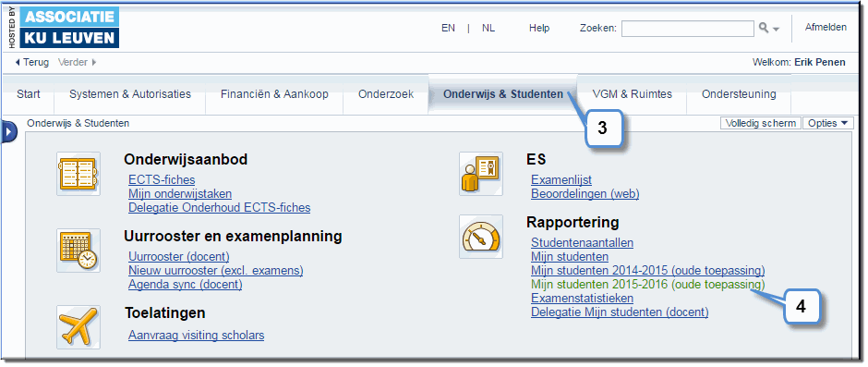Click the Onderwijs & Studenten breadcrumb text
Image resolution: width=868 pixels, height=367 pixels.
(78, 123)
